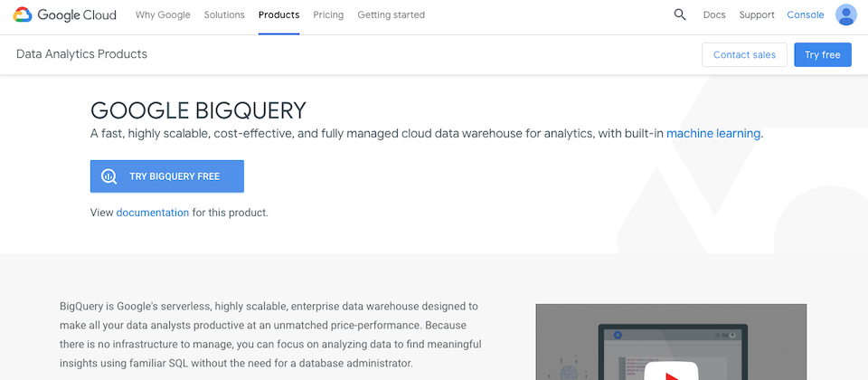The width and height of the screenshot is (868, 380).
Task: Click the BigQuery magnifier icon on button
Action: [x=108, y=176]
